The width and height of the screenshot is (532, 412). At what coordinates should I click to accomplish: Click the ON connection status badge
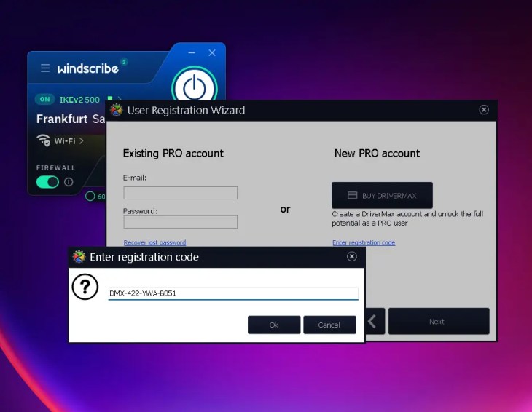[44, 99]
